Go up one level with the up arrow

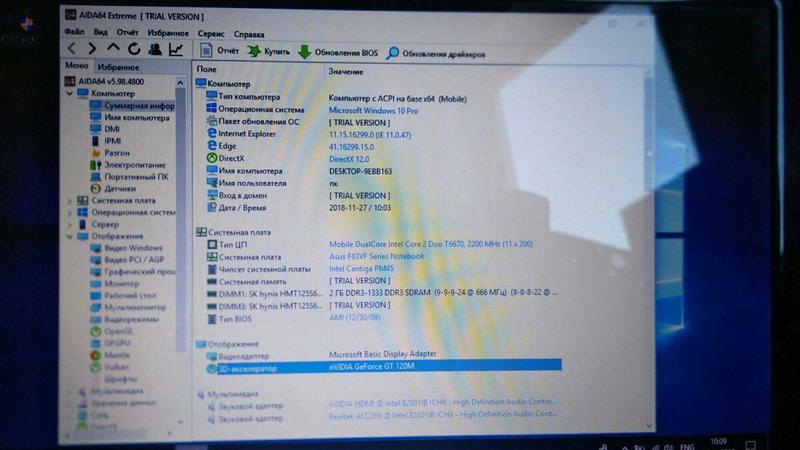tap(113, 48)
